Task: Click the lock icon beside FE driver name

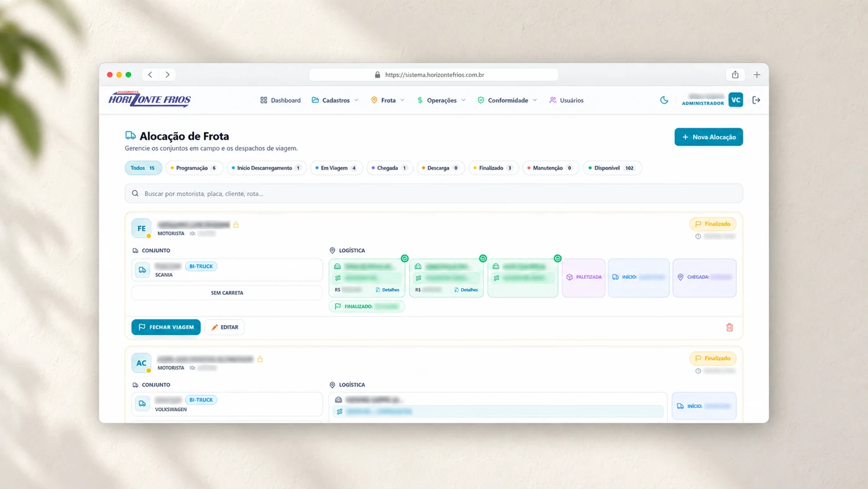Action: (x=236, y=225)
